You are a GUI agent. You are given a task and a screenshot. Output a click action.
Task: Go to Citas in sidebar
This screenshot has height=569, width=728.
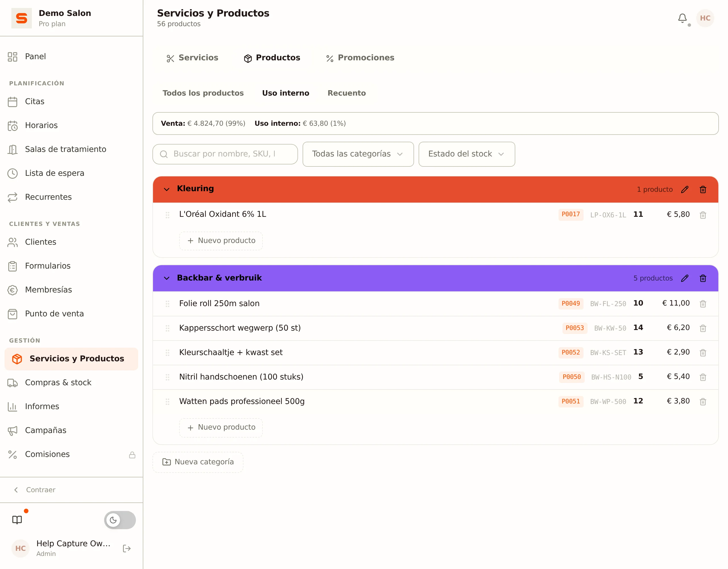[71, 101]
